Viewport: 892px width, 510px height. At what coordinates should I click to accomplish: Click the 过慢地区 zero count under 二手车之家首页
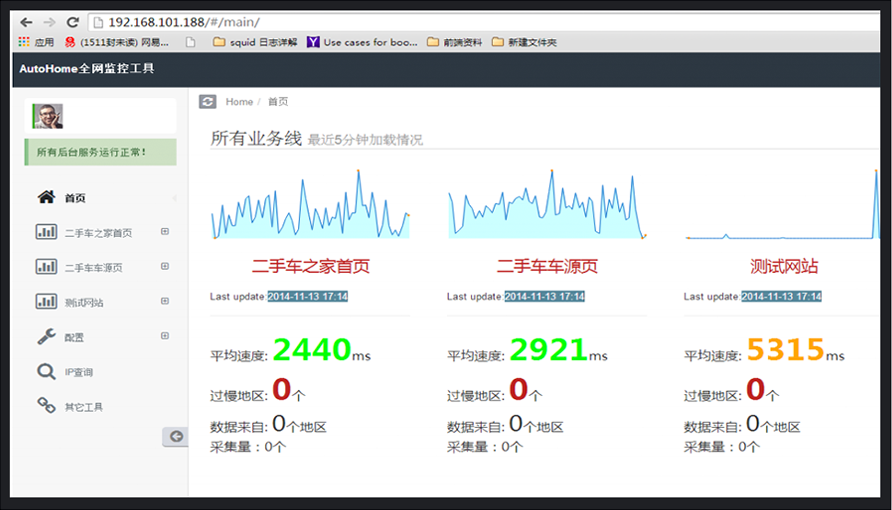coord(282,389)
